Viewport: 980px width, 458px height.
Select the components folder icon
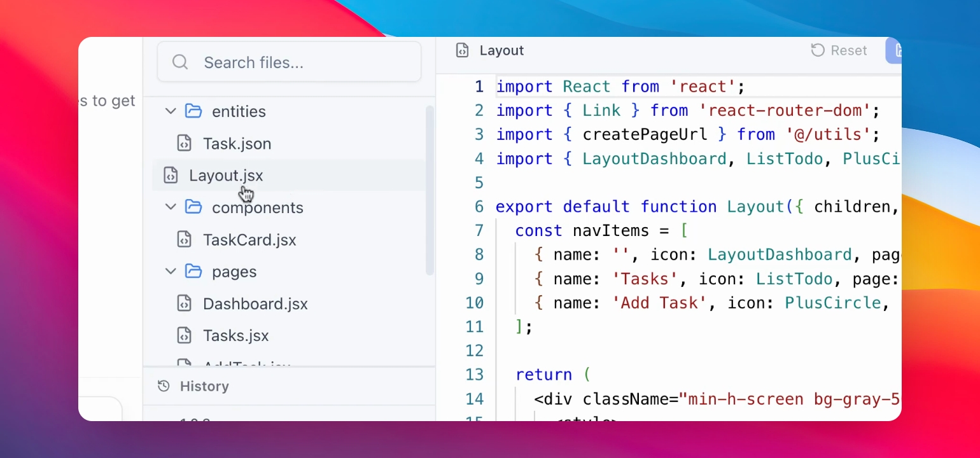[193, 207]
